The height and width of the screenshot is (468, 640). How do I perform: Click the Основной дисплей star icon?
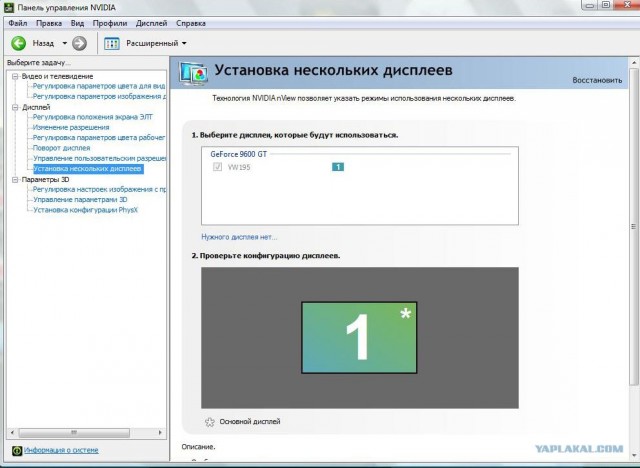[x=210, y=422]
